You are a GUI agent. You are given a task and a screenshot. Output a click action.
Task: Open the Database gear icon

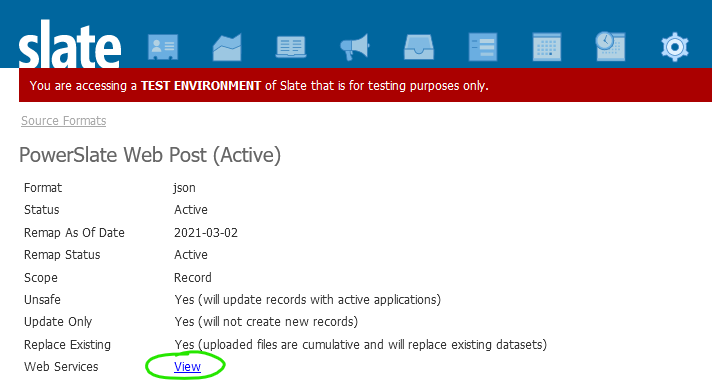click(675, 47)
